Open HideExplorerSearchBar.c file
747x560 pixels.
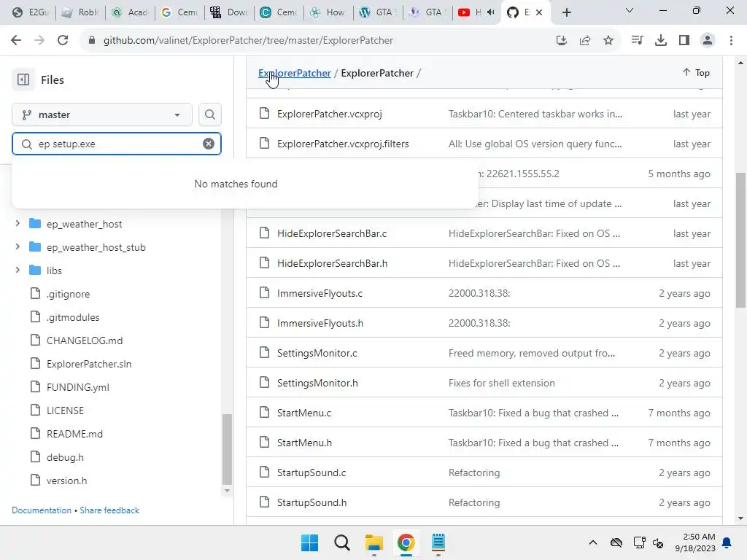332,233
